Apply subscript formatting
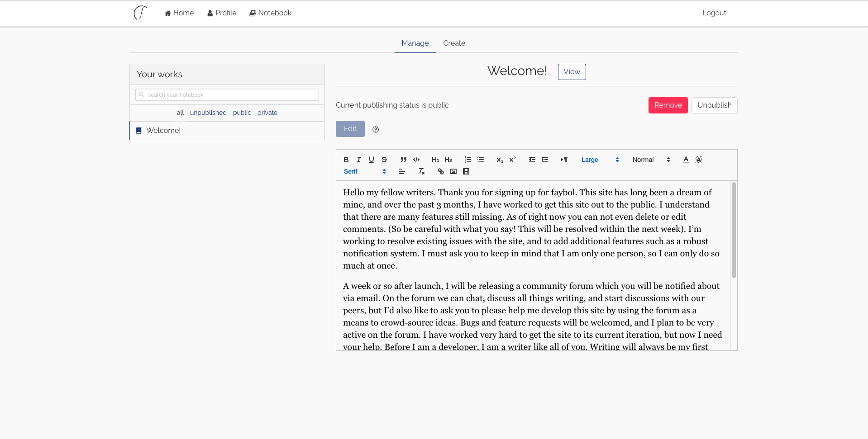868x439 pixels. [x=500, y=160]
